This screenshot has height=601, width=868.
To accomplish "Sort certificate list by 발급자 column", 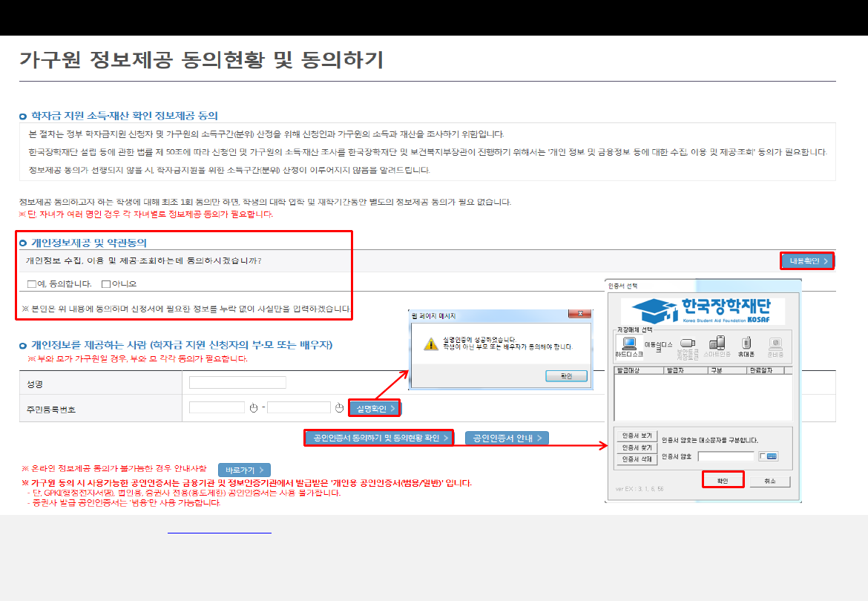I will (686, 370).
